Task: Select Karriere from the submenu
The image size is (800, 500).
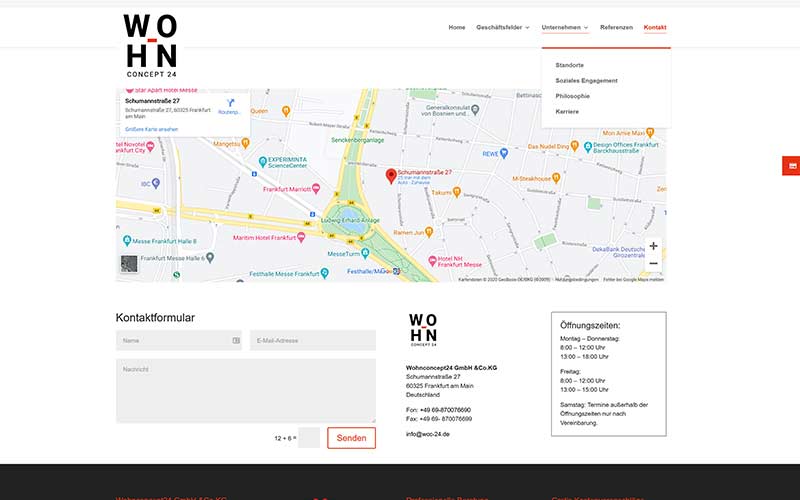Action: [567, 111]
